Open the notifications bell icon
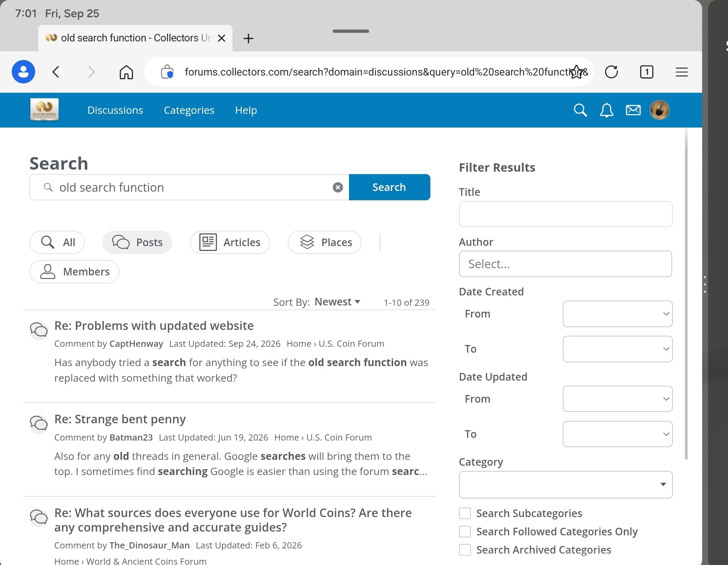The width and height of the screenshot is (728, 565). point(606,110)
